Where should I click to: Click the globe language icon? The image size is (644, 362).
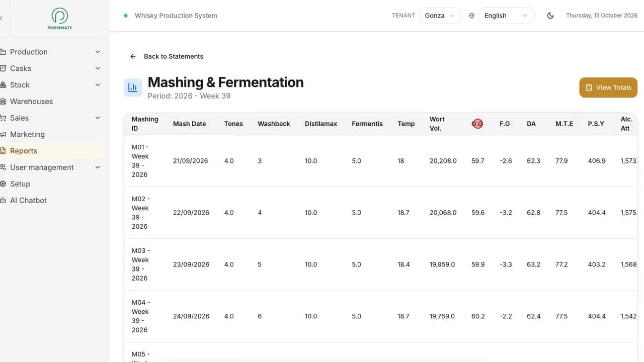[x=472, y=16]
